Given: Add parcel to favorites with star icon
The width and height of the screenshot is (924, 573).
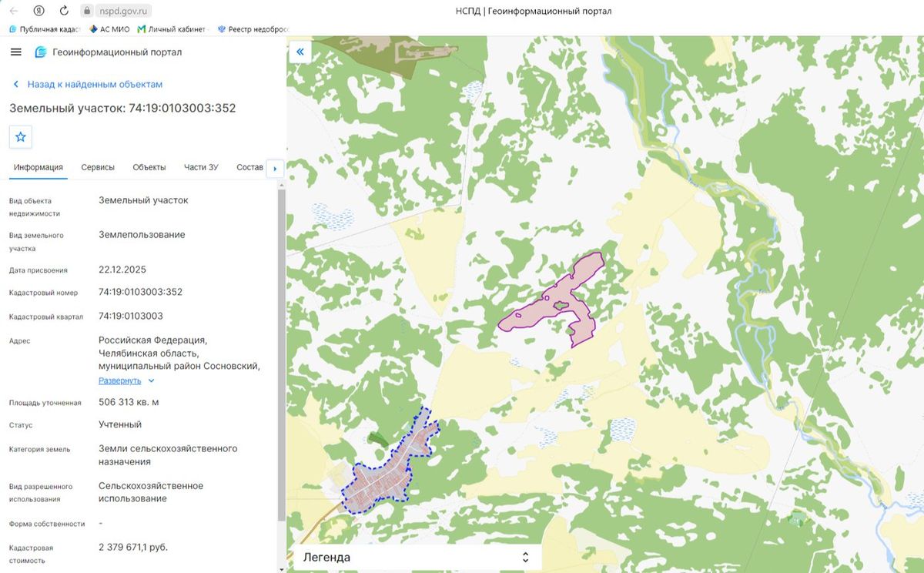Looking at the screenshot, I should (x=21, y=136).
